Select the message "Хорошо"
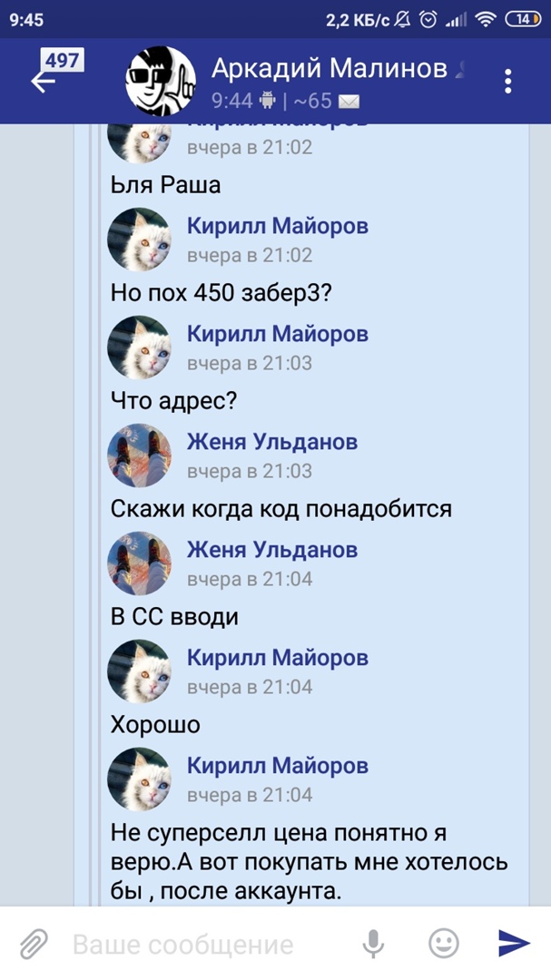The height and width of the screenshot is (980, 551). [155, 725]
